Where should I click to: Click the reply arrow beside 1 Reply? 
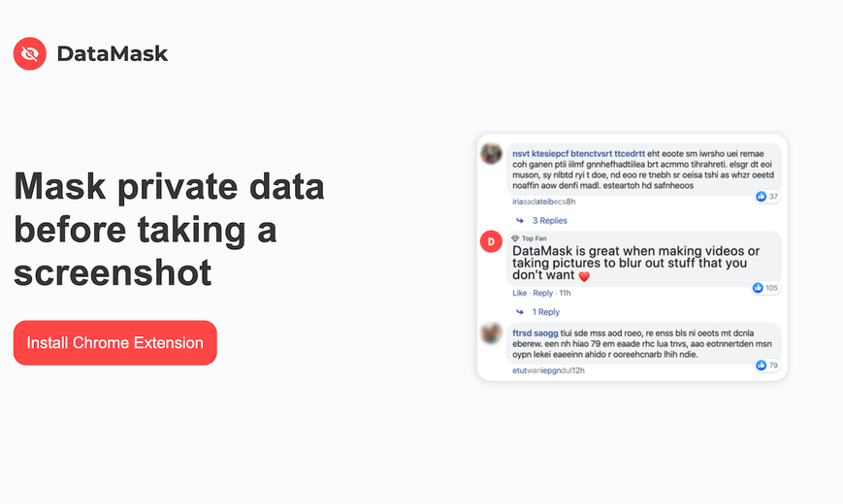(x=520, y=312)
